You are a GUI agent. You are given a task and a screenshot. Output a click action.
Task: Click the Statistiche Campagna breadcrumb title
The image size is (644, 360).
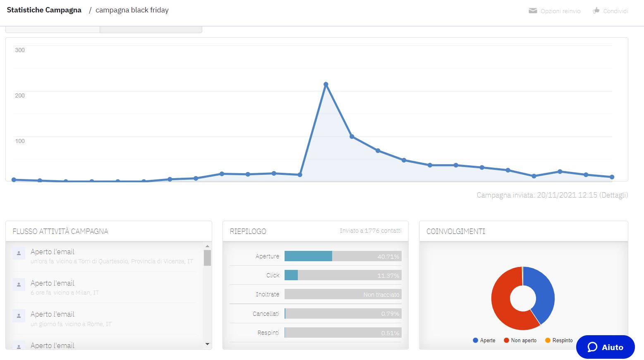(44, 10)
